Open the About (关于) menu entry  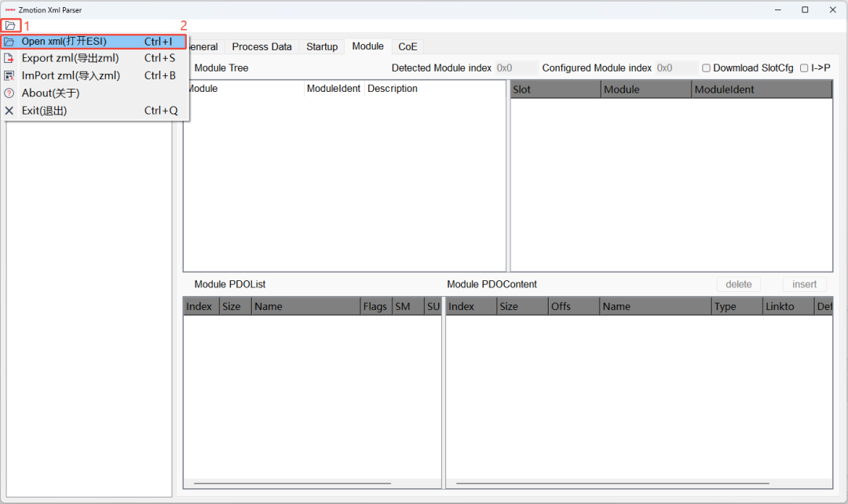tap(94, 93)
